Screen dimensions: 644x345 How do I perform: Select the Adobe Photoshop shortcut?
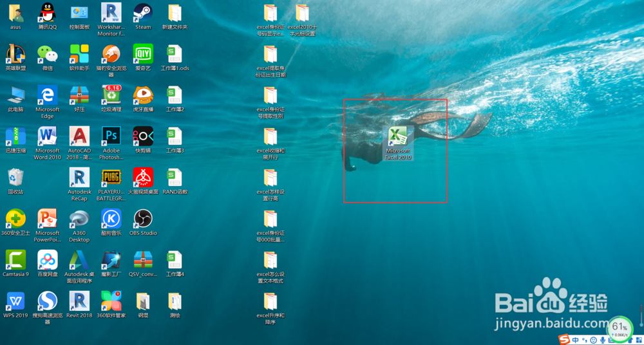(x=111, y=143)
